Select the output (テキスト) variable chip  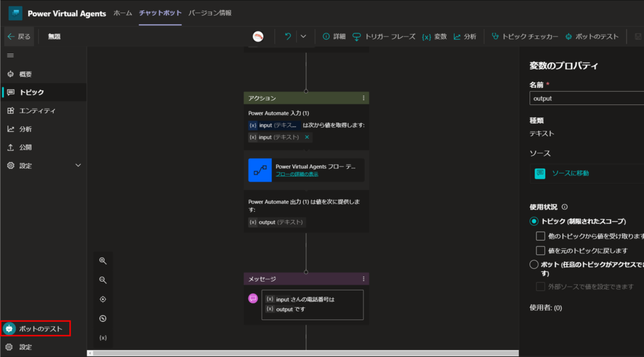pyautogui.click(x=277, y=222)
